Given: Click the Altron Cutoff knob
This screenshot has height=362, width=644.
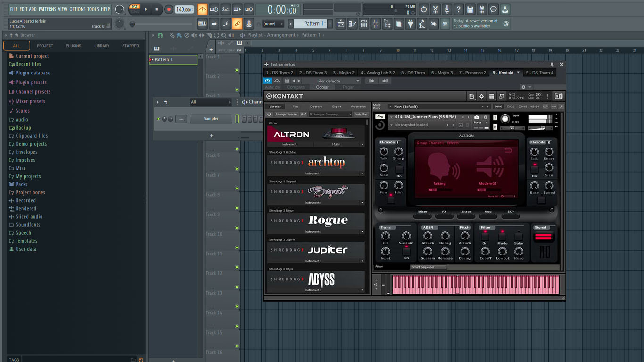Looking at the screenshot, I should pyautogui.click(x=485, y=251).
